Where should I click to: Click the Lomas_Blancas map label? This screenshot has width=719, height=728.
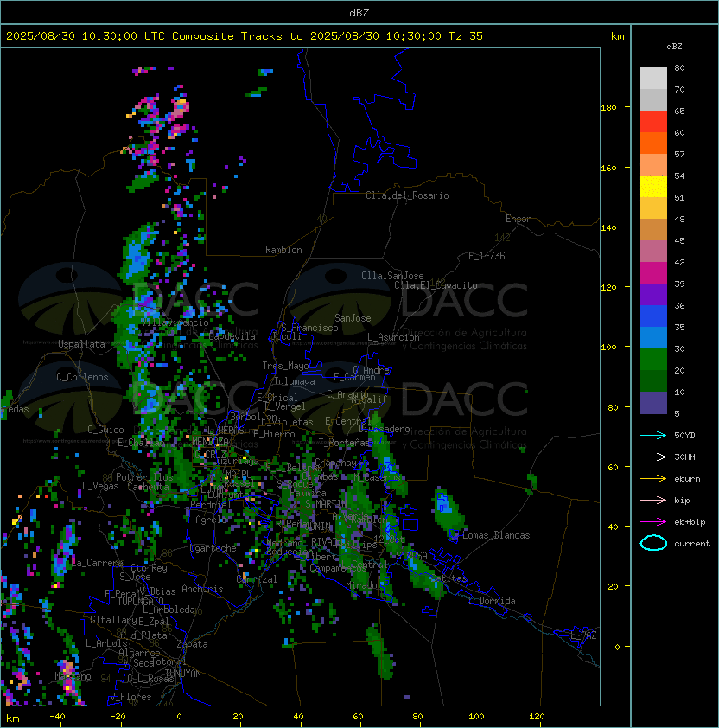click(x=496, y=535)
